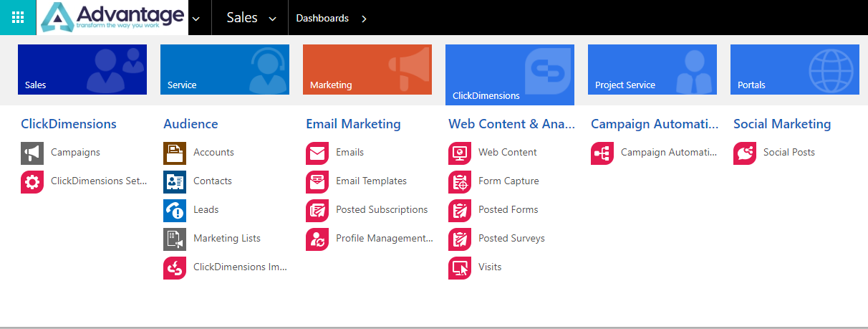This screenshot has height=329, width=868.
Task: Select the Portals tile
Action: point(795,70)
